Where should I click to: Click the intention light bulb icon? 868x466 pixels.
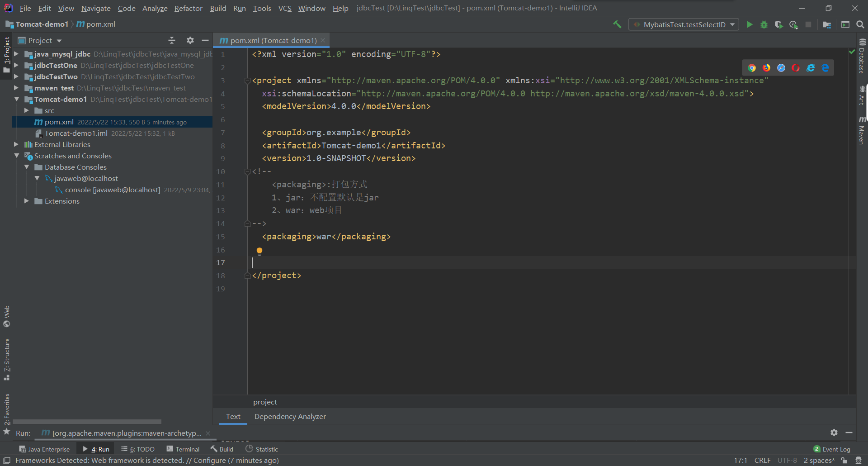[259, 251]
